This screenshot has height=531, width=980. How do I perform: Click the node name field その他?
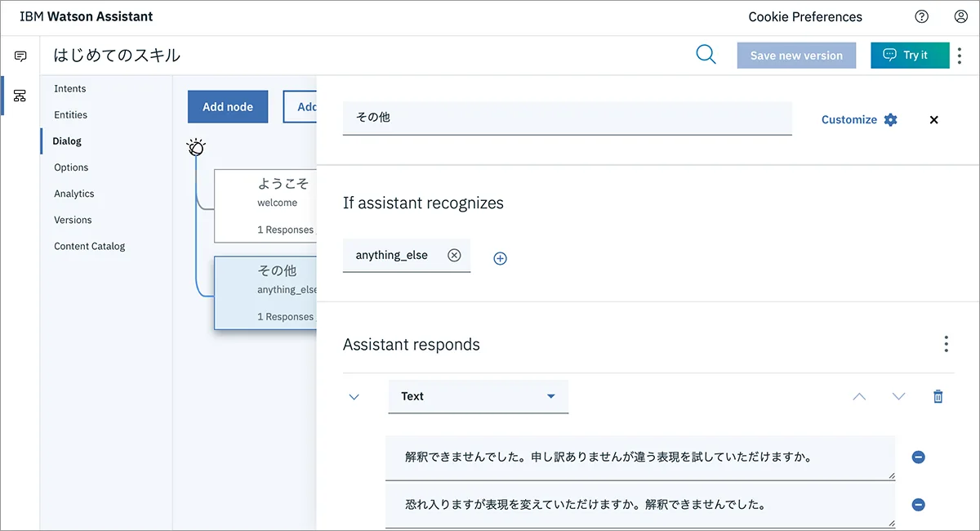coord(568,118)
